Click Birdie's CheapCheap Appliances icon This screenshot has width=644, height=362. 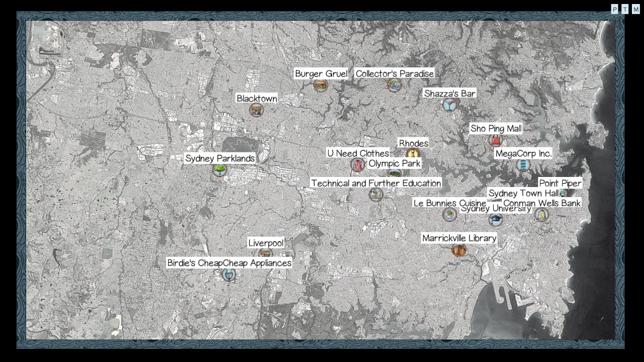tap(229, 275)
